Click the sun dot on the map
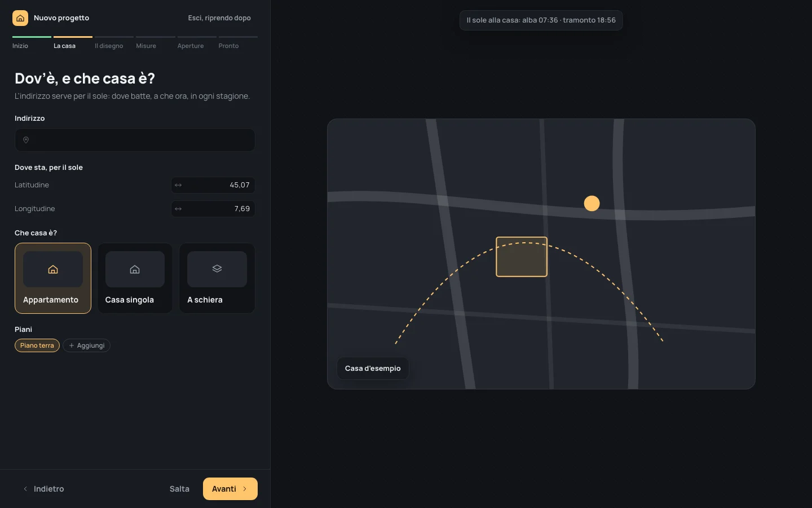812x508 pixels. 592,203
